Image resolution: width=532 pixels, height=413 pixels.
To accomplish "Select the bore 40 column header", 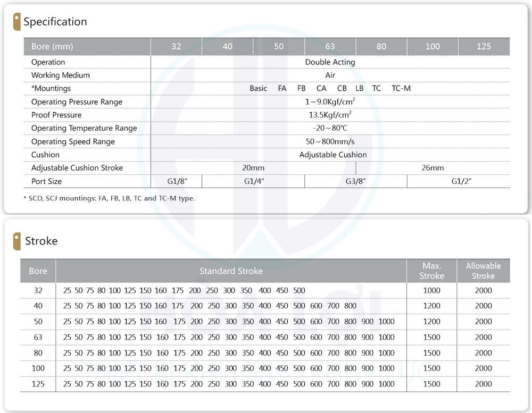I will click(227, 46).
